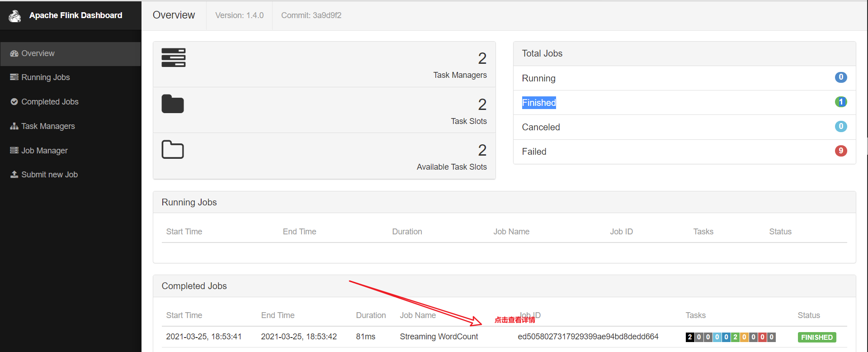Click the light blue task status badge
Screen dimensions: 868x352
(717, 337)
